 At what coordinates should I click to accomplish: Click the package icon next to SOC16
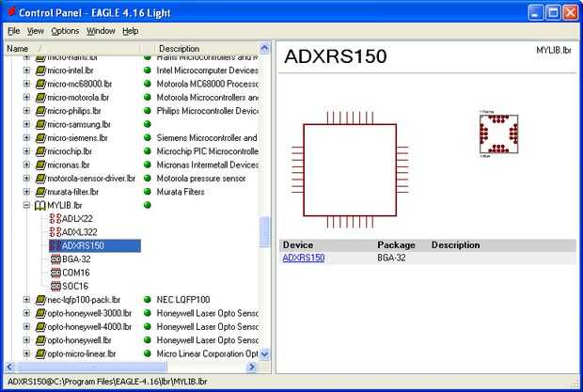coord(55,286)
